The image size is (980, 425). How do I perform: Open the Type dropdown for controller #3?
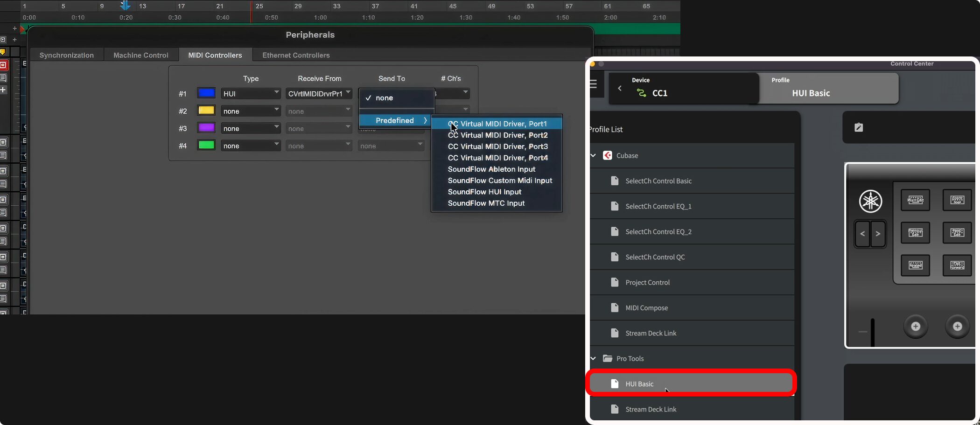(251, 128)
